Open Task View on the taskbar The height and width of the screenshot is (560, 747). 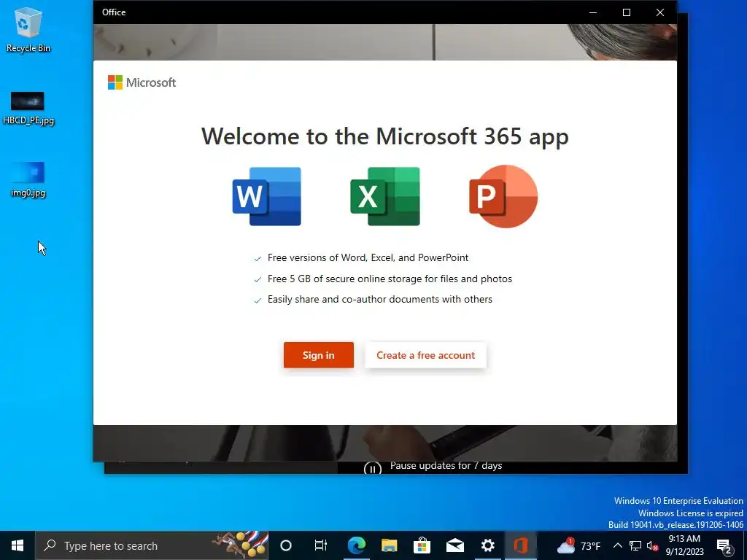pyautogui.click(x=321, y=545)
